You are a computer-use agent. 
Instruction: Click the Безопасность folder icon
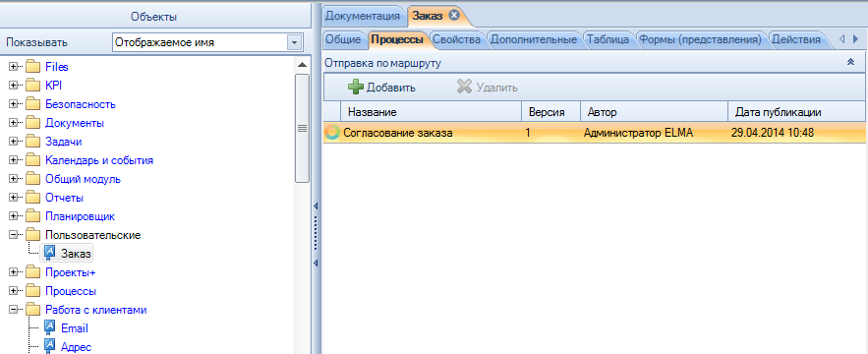pos(33,104)
